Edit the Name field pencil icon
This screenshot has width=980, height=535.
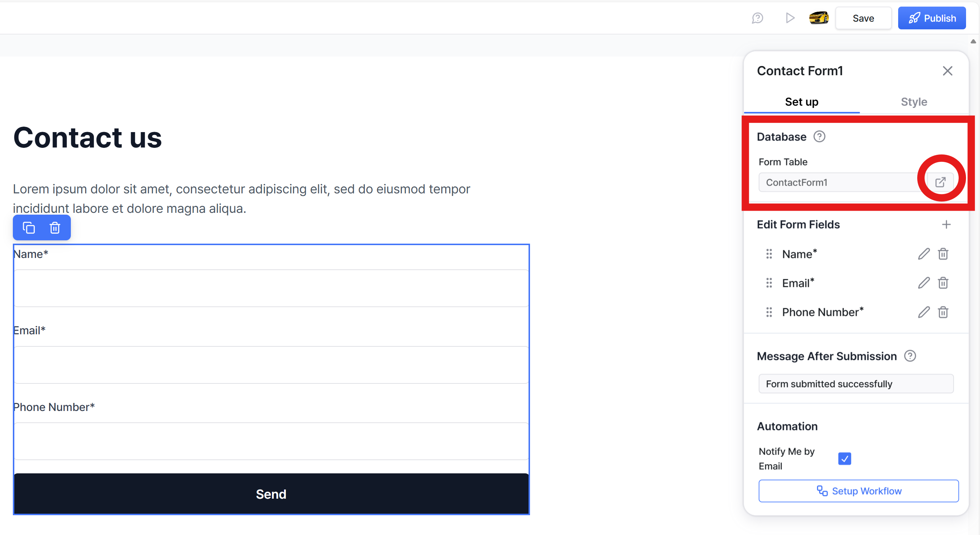coord(924,254)
